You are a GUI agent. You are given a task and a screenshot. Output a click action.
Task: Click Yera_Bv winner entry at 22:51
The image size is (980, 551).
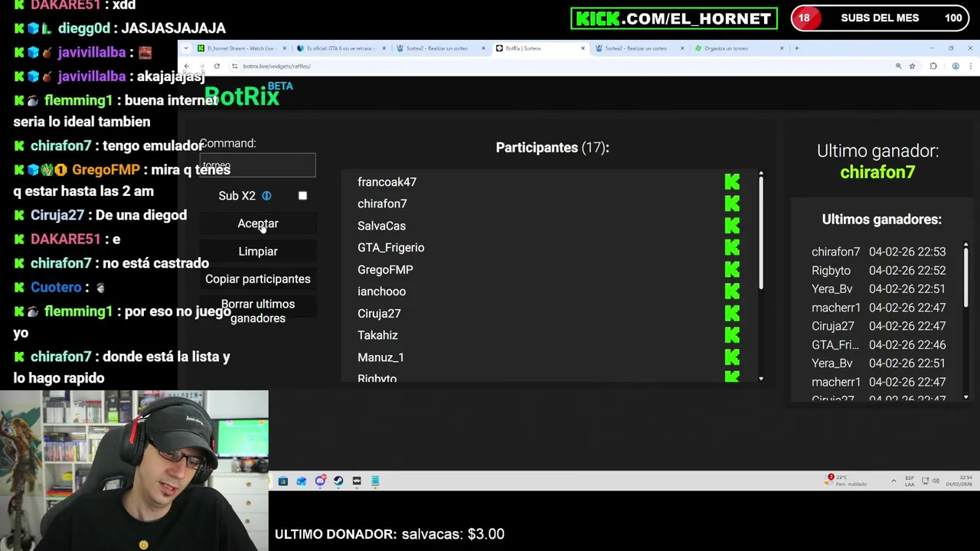pyautogui.click(x=878, y=289)
